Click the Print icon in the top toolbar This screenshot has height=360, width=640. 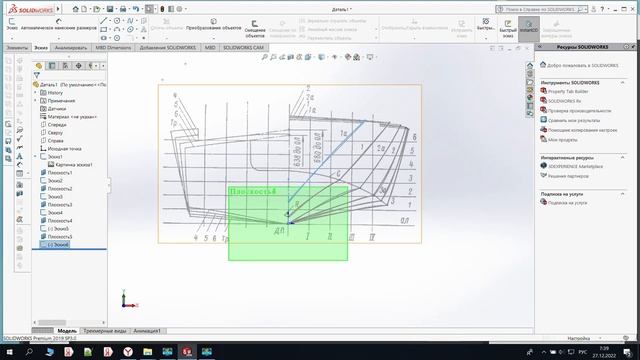[123, 9]
